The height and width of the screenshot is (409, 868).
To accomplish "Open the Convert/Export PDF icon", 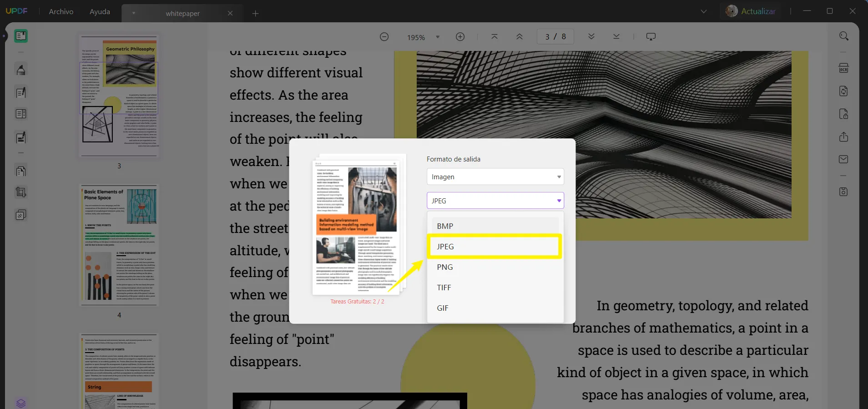I will coord(844,91).
